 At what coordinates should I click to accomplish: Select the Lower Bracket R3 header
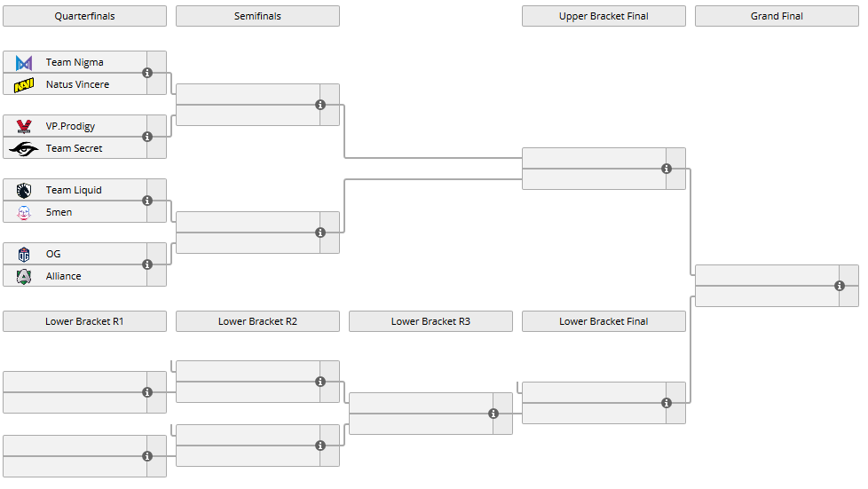[430, 321]
